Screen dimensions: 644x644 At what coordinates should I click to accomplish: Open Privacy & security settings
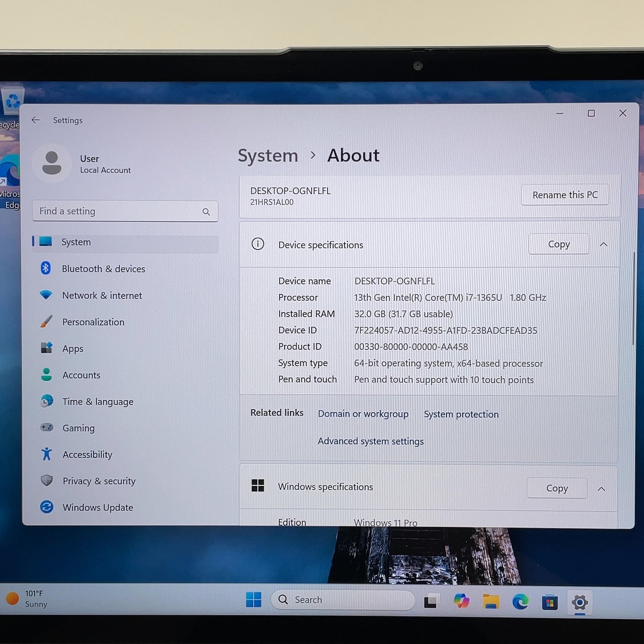[x=125, y=481]
